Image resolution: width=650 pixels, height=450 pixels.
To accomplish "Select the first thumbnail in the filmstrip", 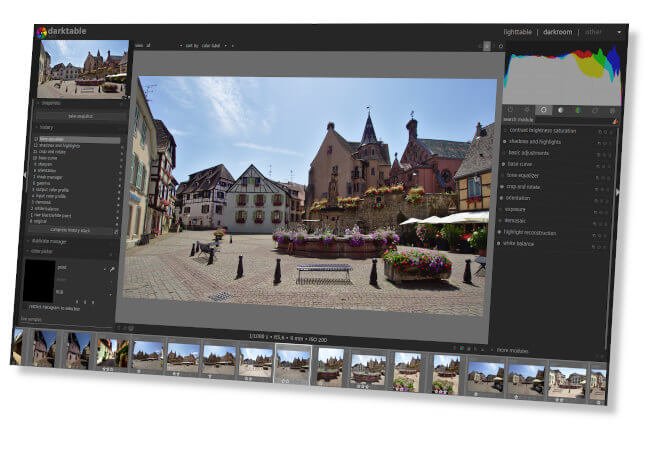I will (x=17, y=346).
